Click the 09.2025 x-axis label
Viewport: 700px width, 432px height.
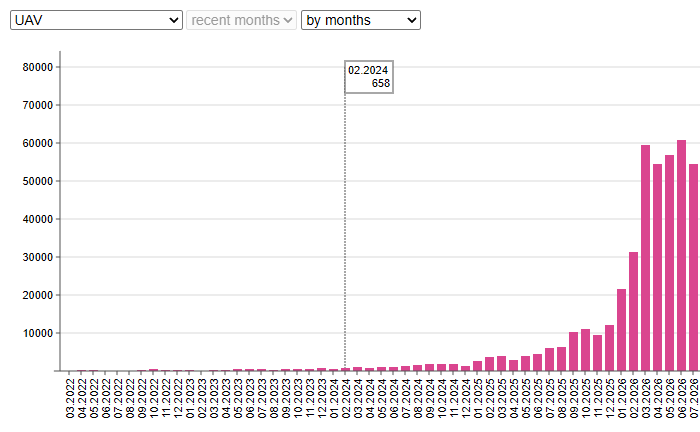(574, 398)
